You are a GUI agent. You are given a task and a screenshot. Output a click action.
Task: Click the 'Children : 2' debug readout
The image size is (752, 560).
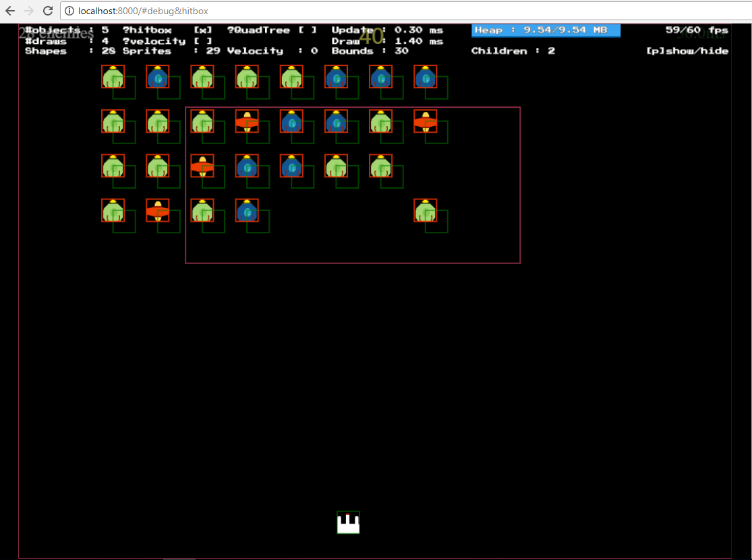click(513, 51)
